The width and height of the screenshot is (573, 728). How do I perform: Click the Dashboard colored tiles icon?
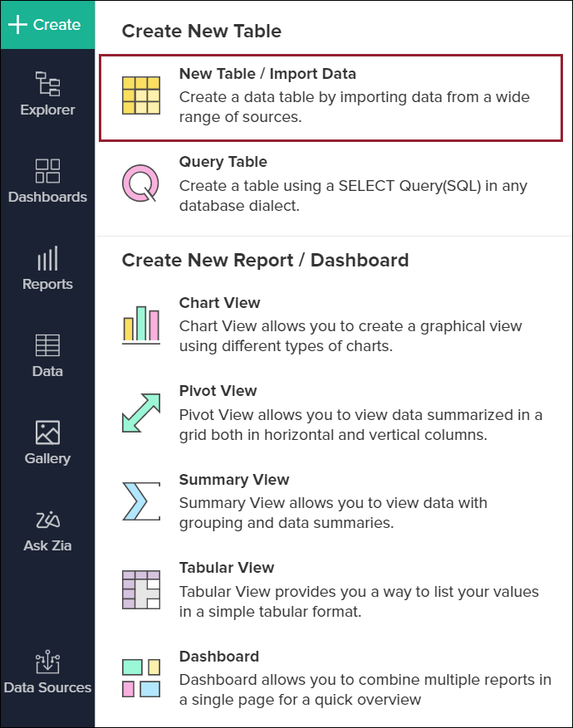pyautogui.click(x=140, y=677)
